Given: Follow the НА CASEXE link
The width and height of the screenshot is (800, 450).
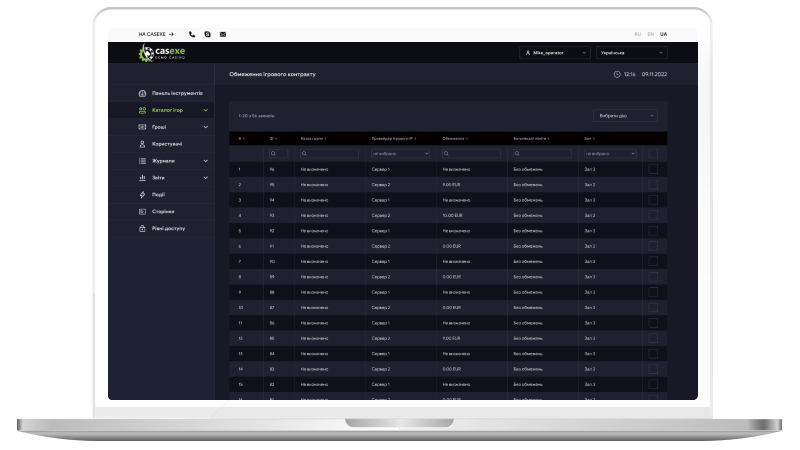Looking at the screenshot, I should pyautogui.click(x=156, y=34).
